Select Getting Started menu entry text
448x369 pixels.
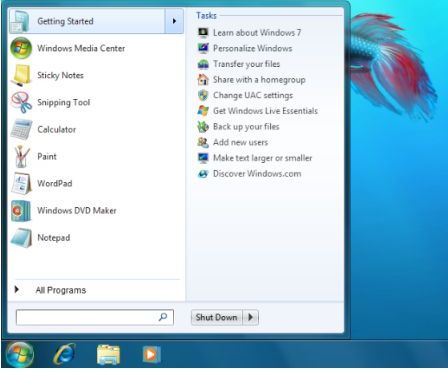[65, 21]
